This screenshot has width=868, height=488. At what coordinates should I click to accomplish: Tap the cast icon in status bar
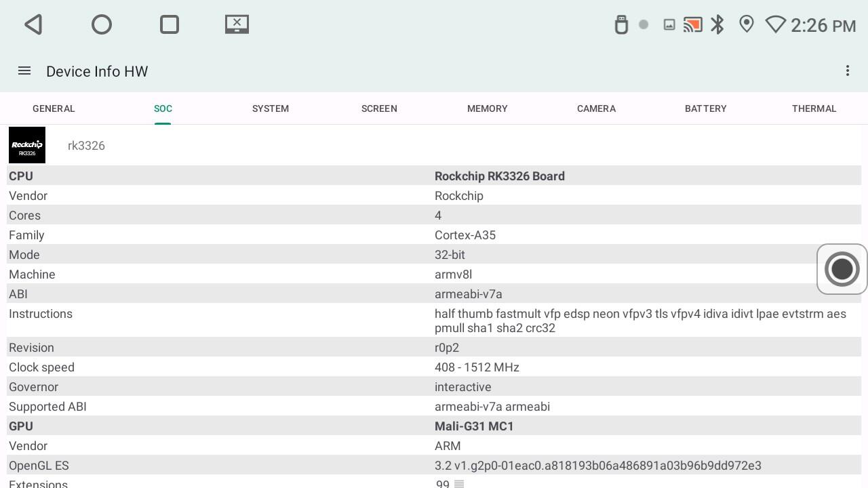(x=692, y=25)
